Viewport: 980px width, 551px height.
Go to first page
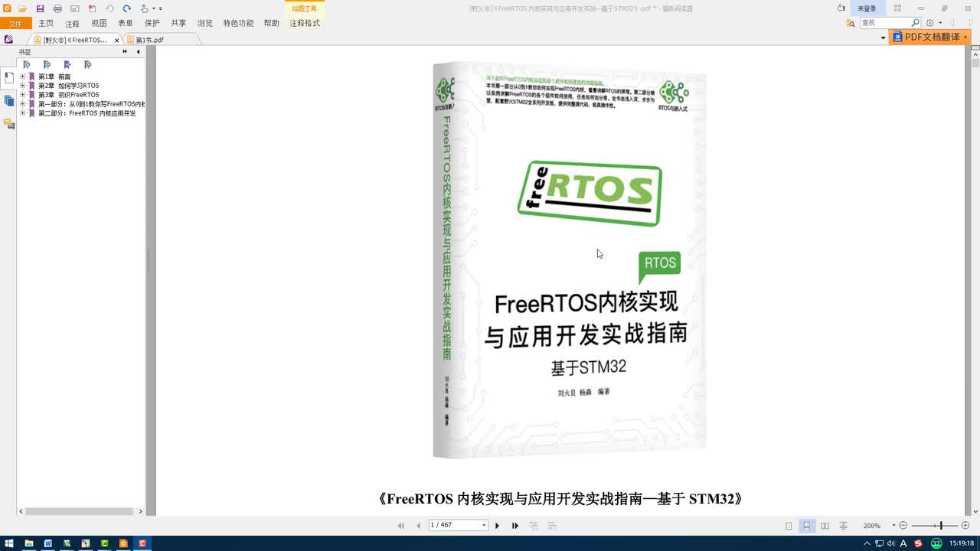click(400, 526)
